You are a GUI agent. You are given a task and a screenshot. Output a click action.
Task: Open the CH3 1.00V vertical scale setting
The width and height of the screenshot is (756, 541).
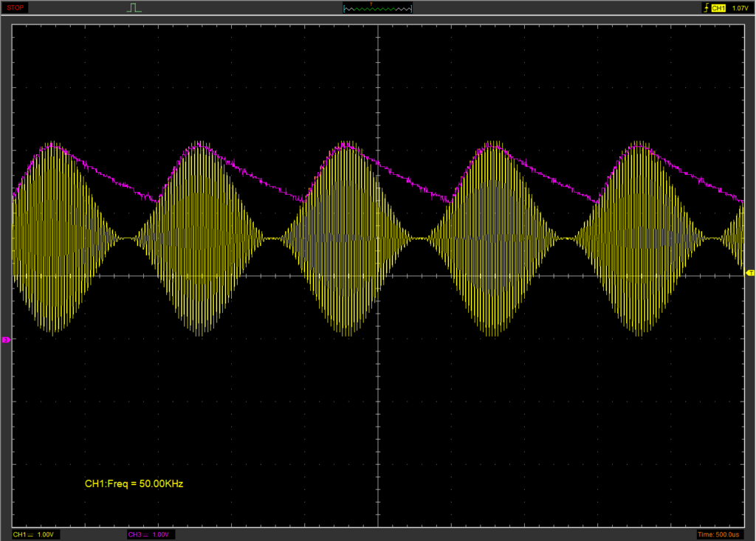[x=162, y=534]
